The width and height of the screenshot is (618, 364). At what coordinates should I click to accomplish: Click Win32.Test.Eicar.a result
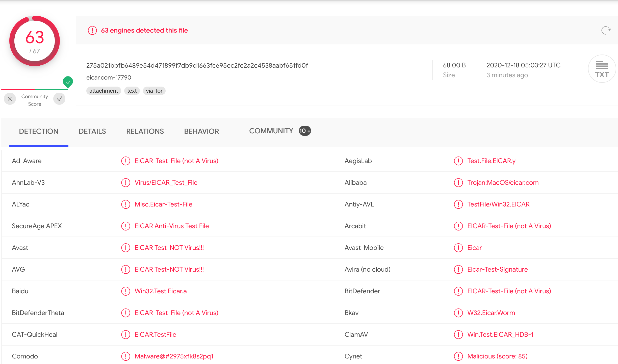pos(161,291)
